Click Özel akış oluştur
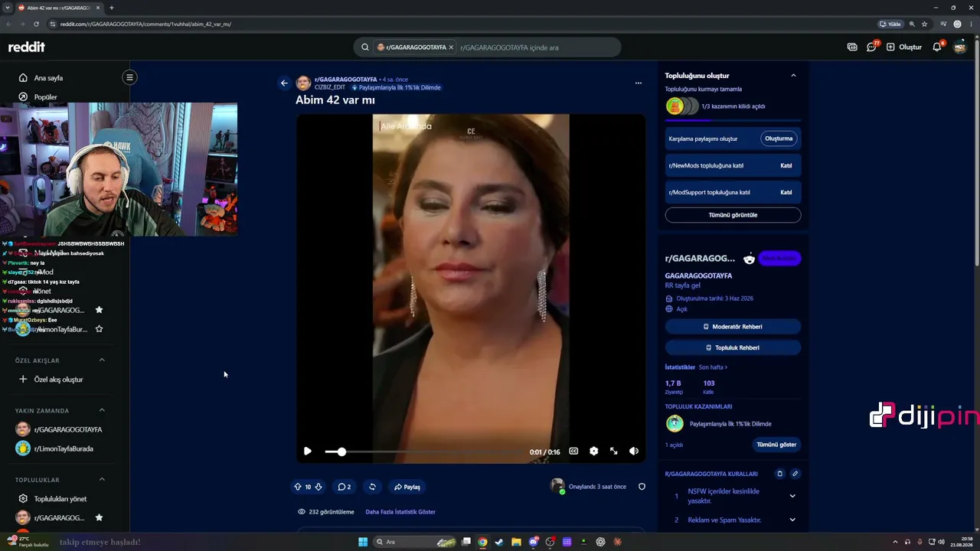Image resolution: width=980 pixels, height=551 pixels. click(58, 380)
